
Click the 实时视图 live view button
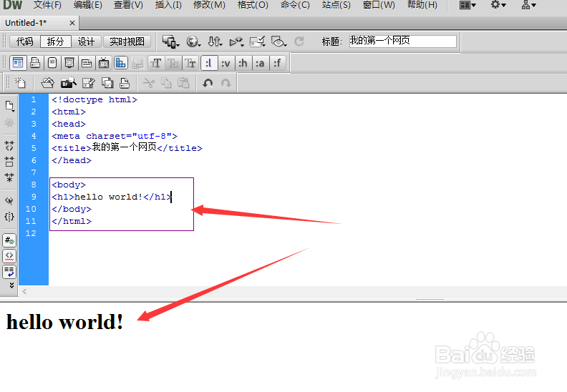[127, 41]
